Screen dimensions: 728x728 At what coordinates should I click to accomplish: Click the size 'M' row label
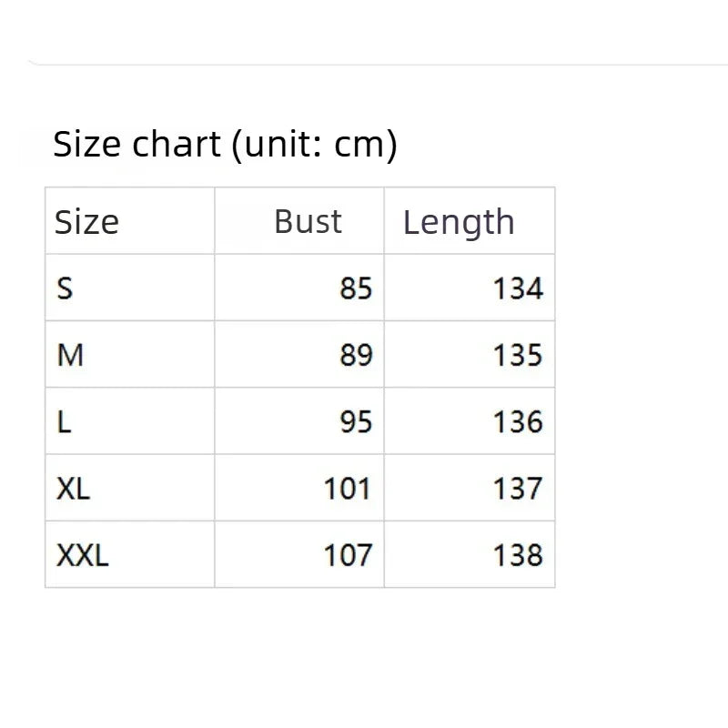pyautogui.click(x=70, y=355)
